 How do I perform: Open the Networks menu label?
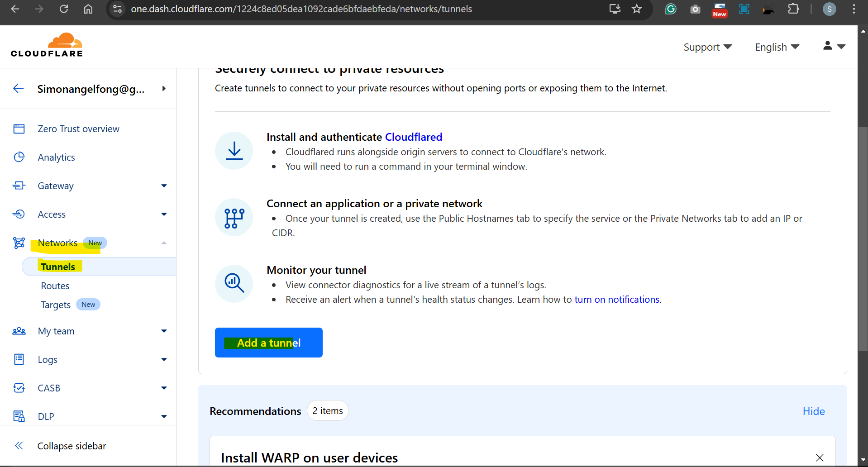pyautogui.click(x=57, y=243)
